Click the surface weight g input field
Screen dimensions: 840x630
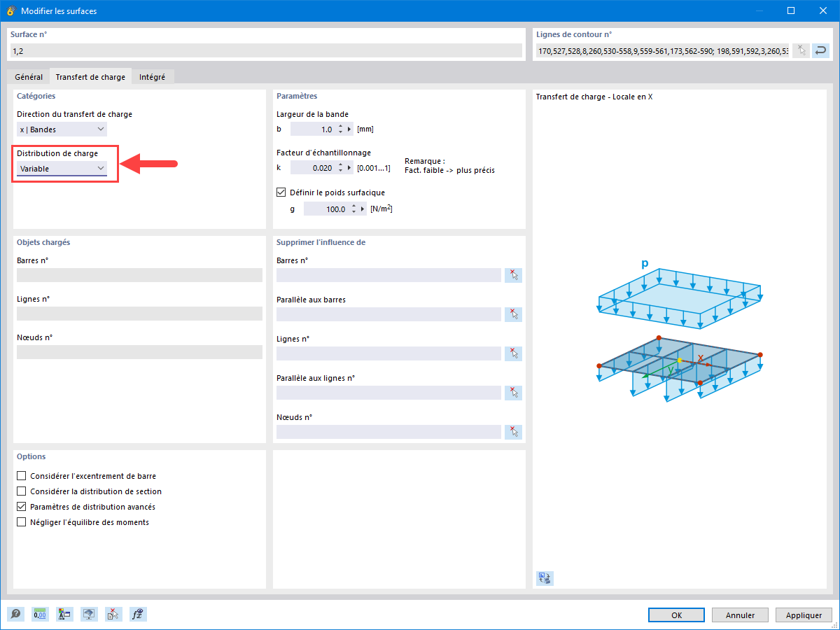tap(325, 209)
